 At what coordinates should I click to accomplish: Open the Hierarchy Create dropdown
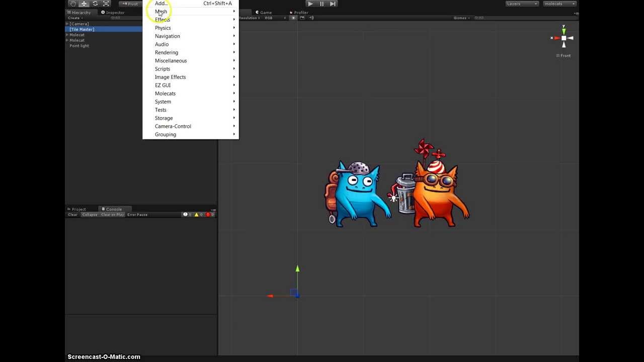click(x=75, y=18)
